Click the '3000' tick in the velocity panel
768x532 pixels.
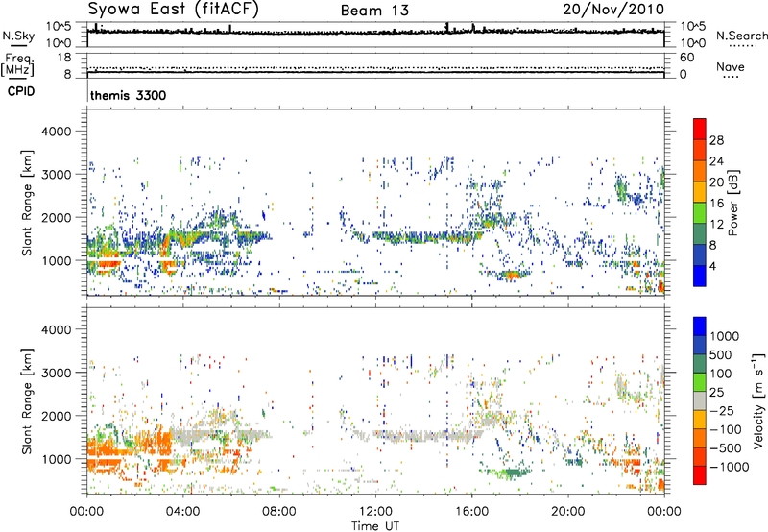click(x=57, y=373)
